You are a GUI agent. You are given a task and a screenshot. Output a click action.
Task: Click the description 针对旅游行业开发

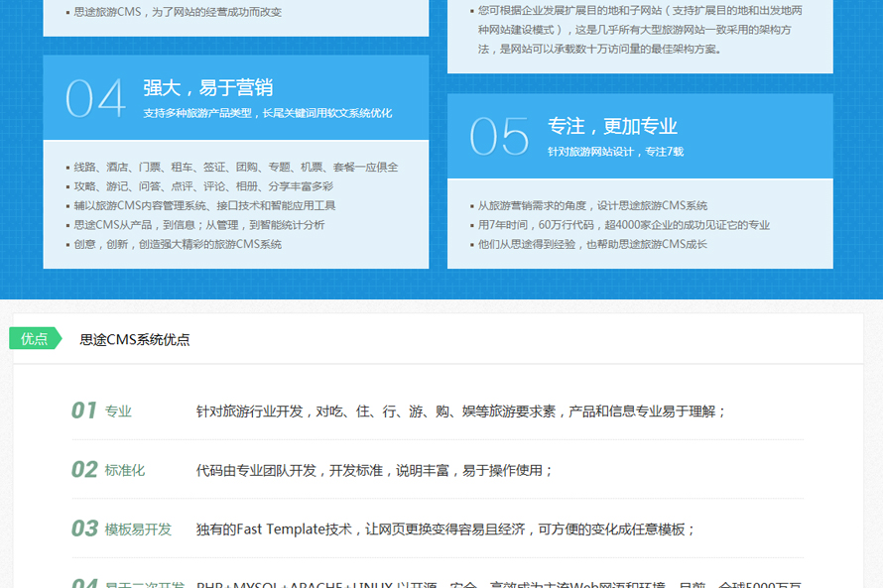click(461, 412)
